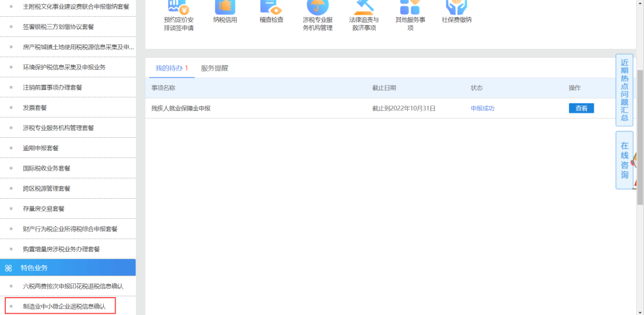Collapse the 特色业务 section header
644x315 pixels.
[x=68, y=268]
